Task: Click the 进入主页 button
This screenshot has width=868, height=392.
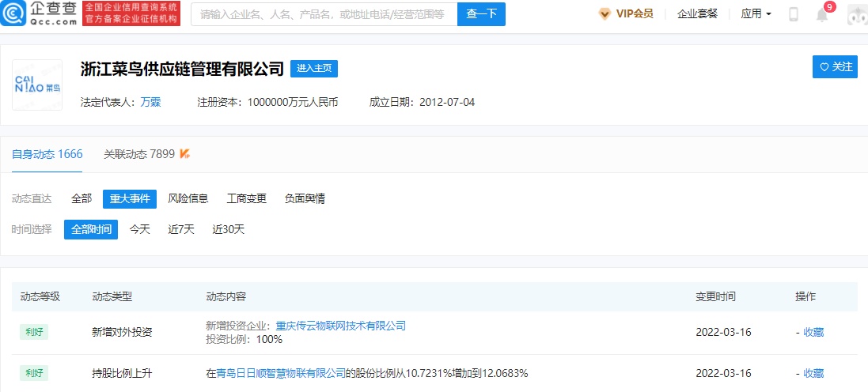Action: [x=314, y=69]
